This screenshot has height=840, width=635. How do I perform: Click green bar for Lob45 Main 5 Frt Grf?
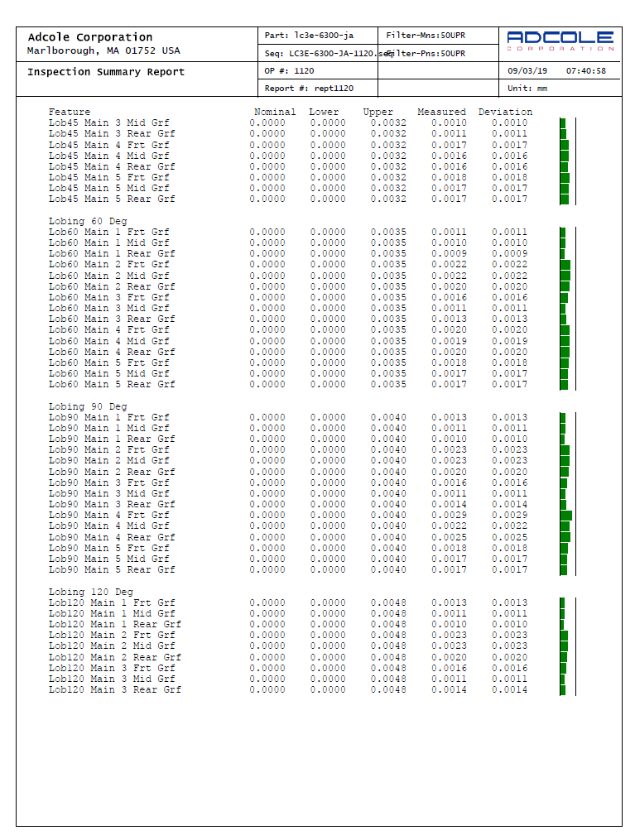pyautogui.click(x=564, y=177)
